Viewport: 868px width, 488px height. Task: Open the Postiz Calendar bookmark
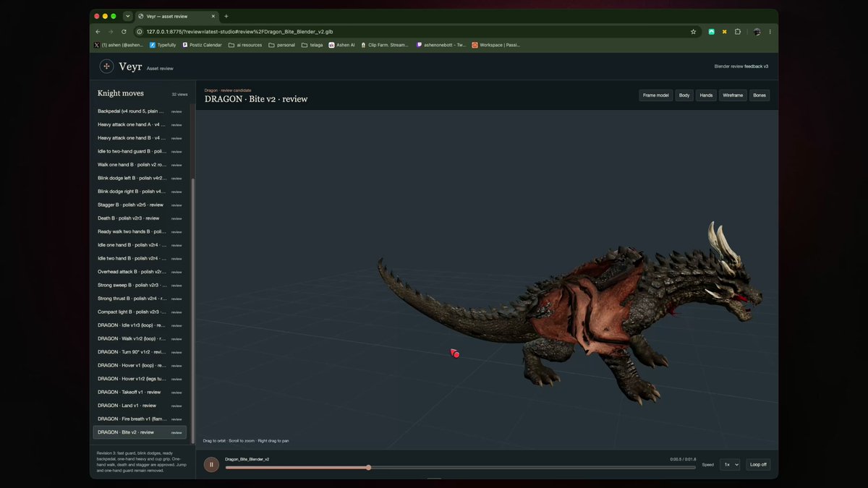click(203, 45)
